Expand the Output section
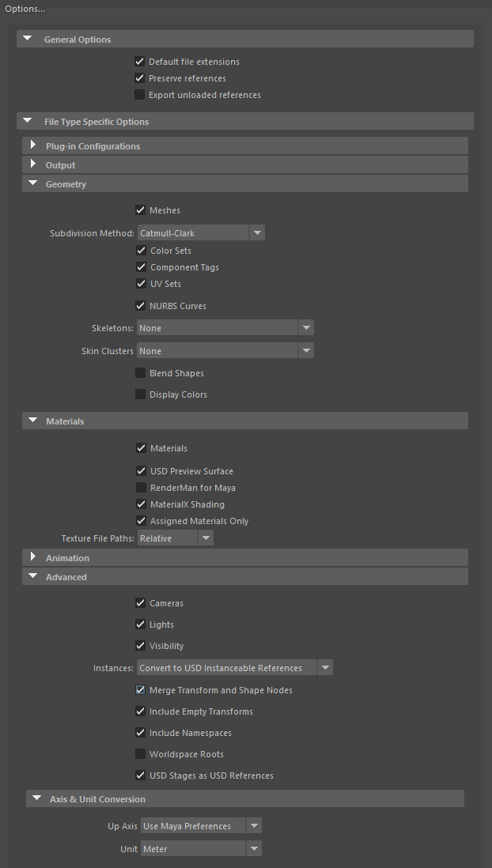Image resolution: width=492 pixels, height=868 pixels. pyautogui.click(x=32, y=164)
